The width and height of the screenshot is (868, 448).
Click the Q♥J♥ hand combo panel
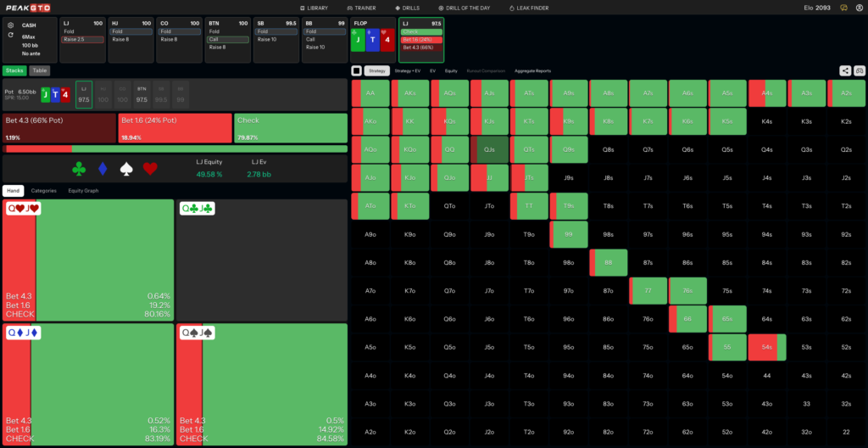pyautogui.click(x=88, y=260)
